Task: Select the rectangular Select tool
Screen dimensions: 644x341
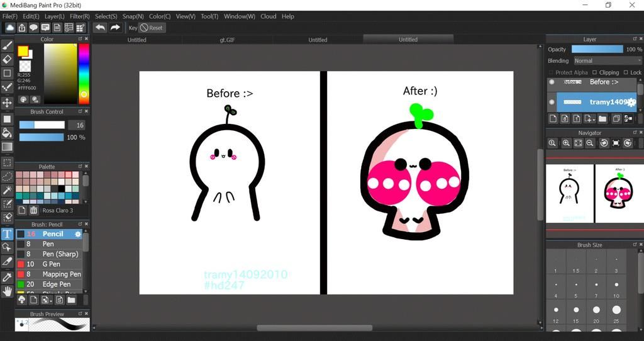Action: point(7,163)
